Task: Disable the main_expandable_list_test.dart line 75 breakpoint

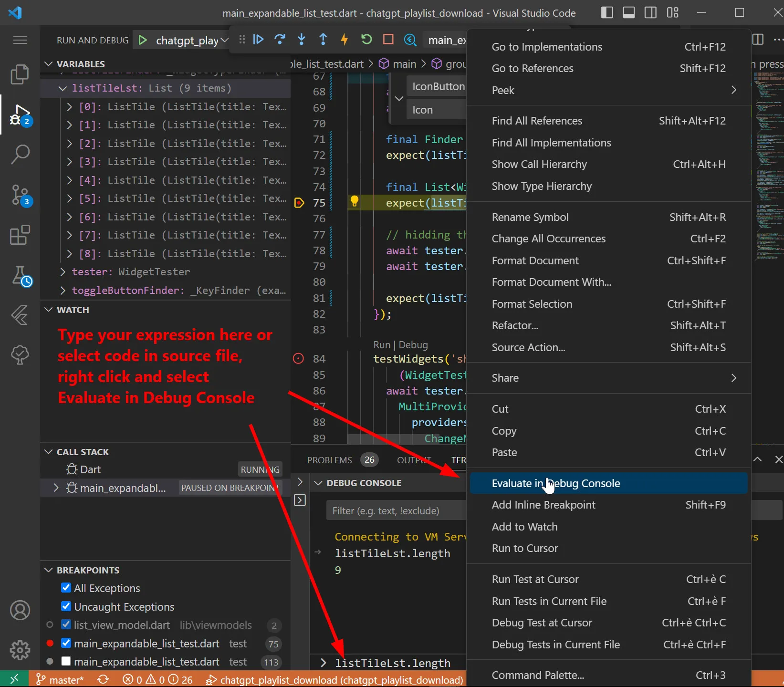Action: [66, 643]
